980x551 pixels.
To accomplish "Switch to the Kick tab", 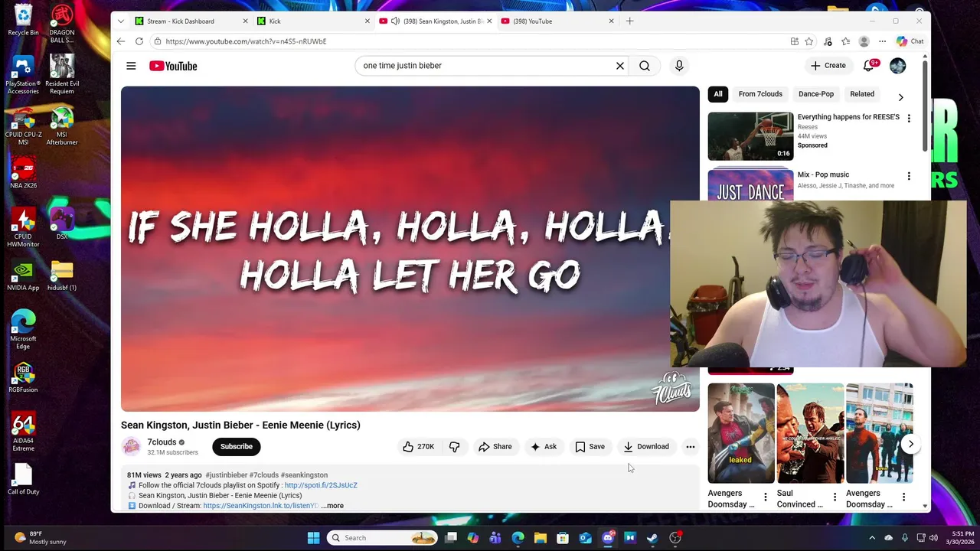I will pyautogui.click(x=312, y=21).
